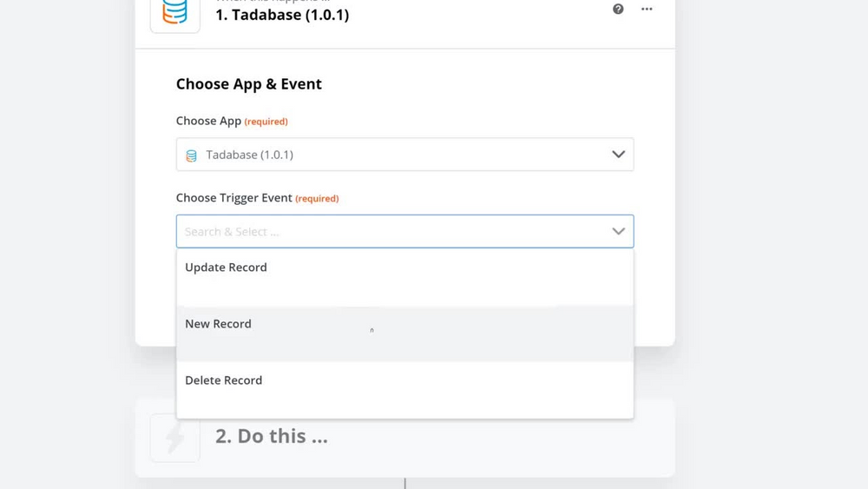Collapse the Trigger Event dropdown chevron
Image resolution: width=868 pixels, height=489 pixels.
(x=618, y=232)
